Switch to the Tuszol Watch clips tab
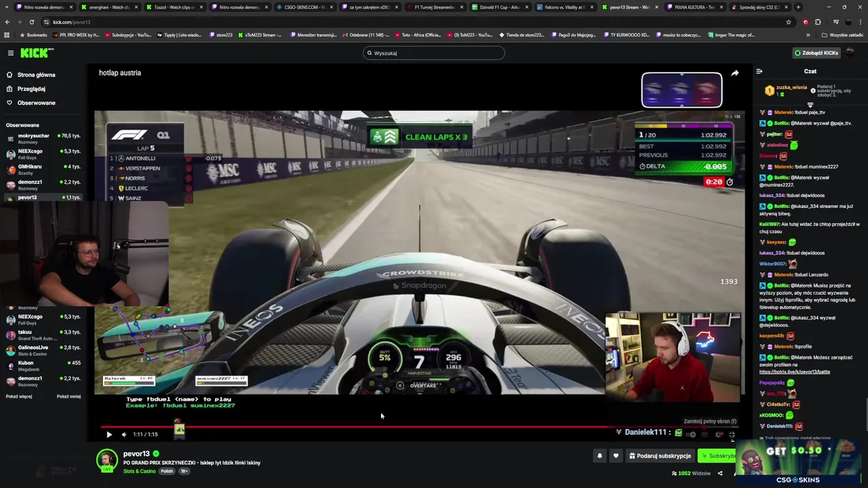 (x=174, y=7)
